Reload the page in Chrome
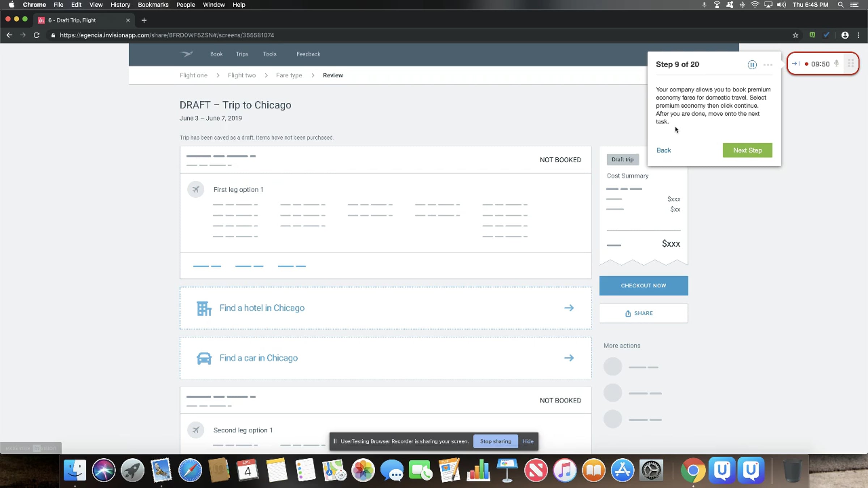 pos(37,35)
